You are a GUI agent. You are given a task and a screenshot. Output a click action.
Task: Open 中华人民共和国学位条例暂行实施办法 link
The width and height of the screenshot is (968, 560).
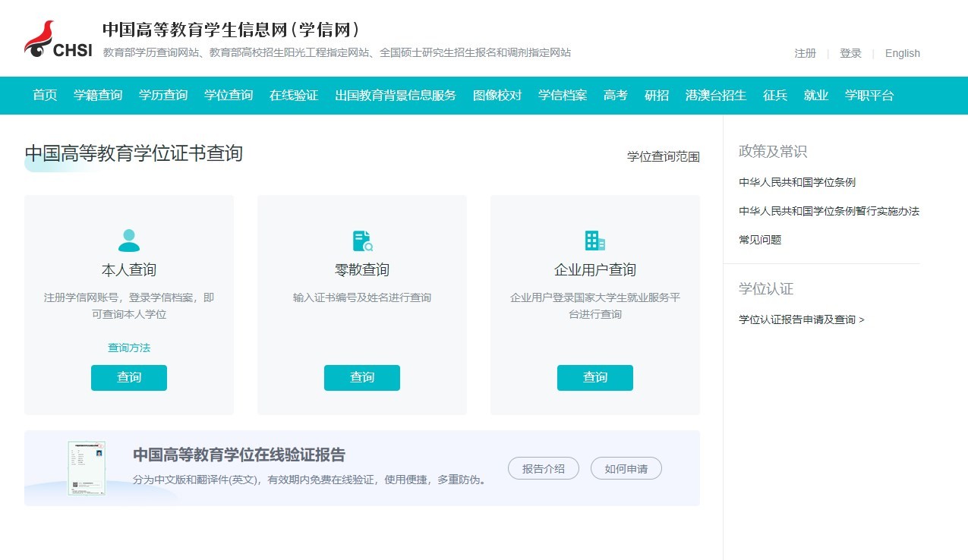tap(829, 211)
